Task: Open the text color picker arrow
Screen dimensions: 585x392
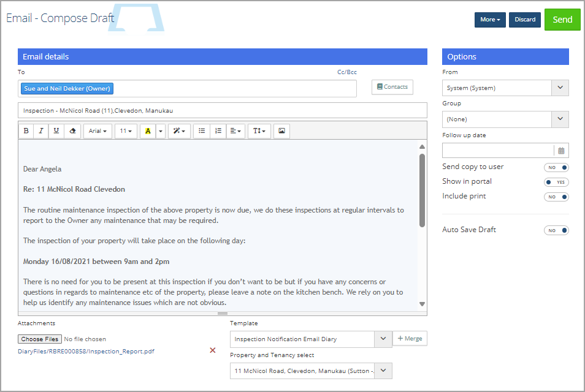Action: (x=161, y=131)
